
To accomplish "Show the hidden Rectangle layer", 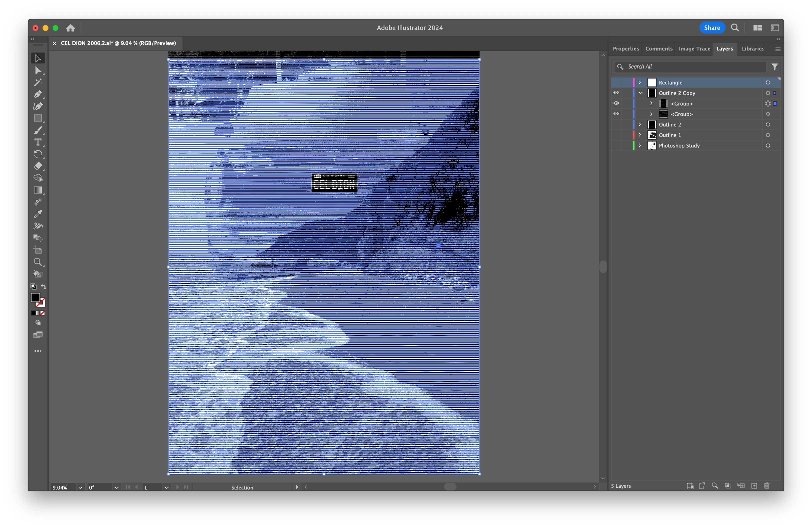I will click(x=616, y=82).
